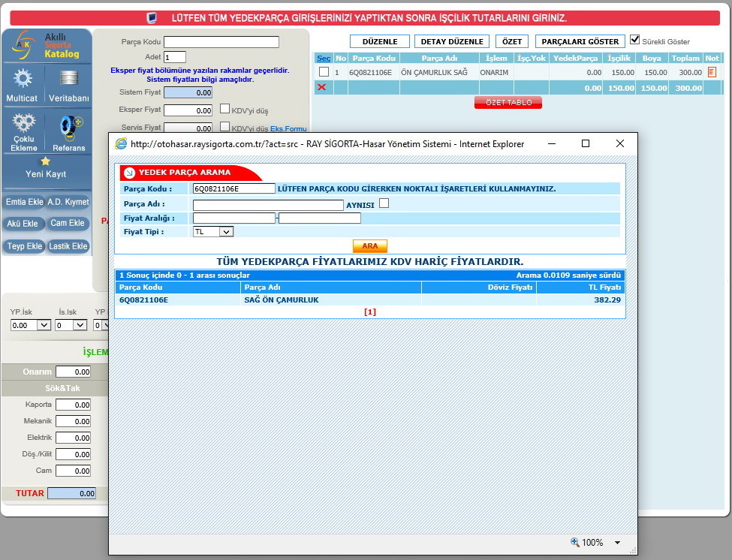Click the monitor icon in the red banner

[152, 18]
